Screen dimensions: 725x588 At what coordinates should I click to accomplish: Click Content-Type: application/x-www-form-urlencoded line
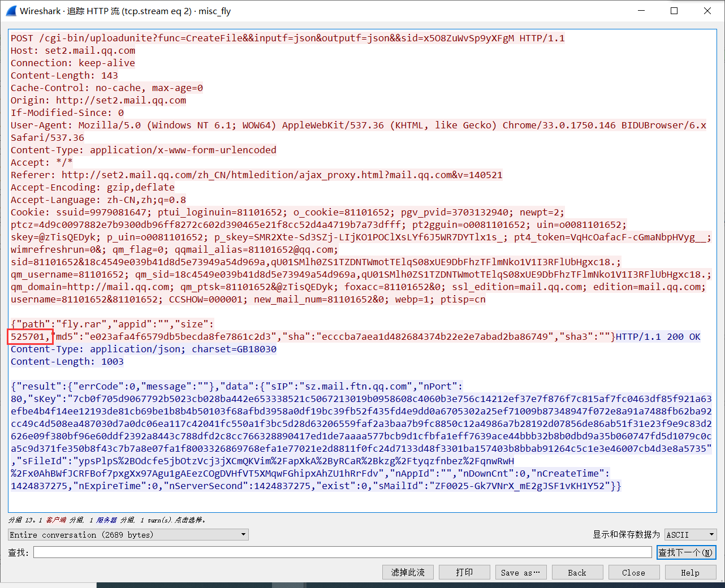coord(144,150)
